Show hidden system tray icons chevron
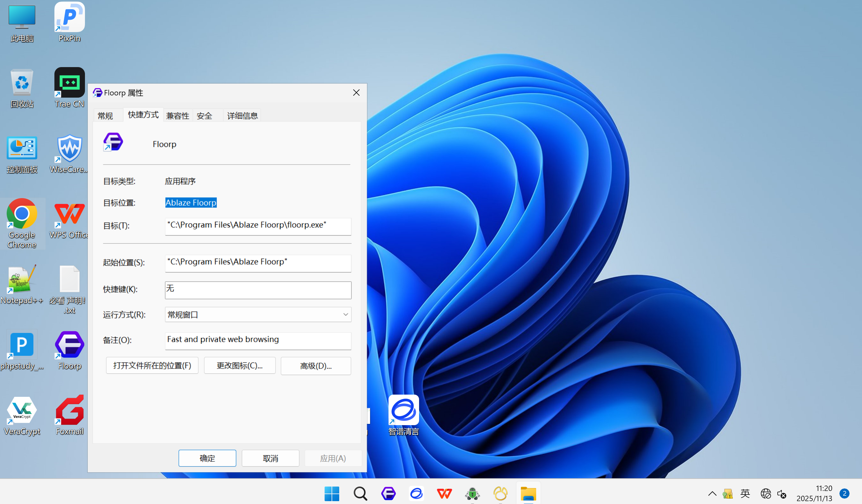Screen dimensions: 862x504 [x=712, y=494]
